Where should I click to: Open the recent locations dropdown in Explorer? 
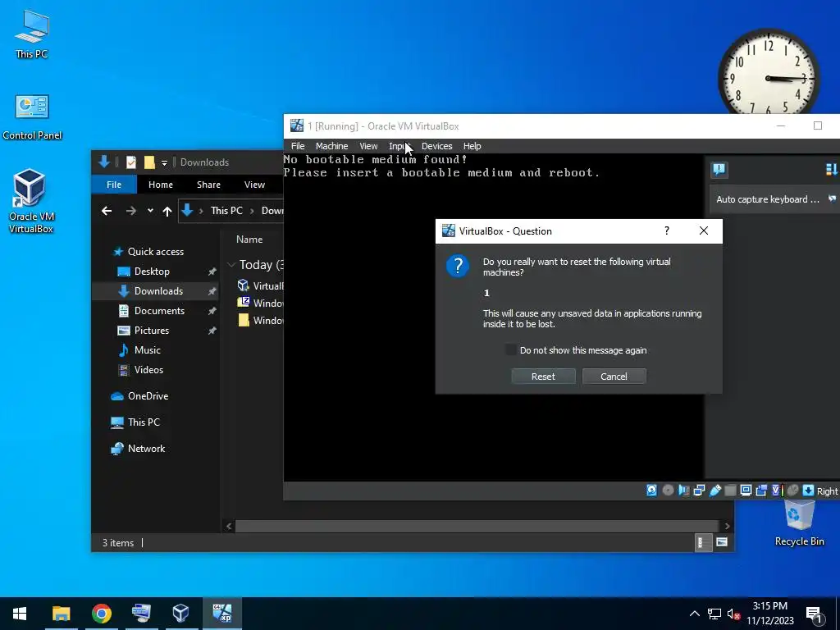click(x=151, y=211)
